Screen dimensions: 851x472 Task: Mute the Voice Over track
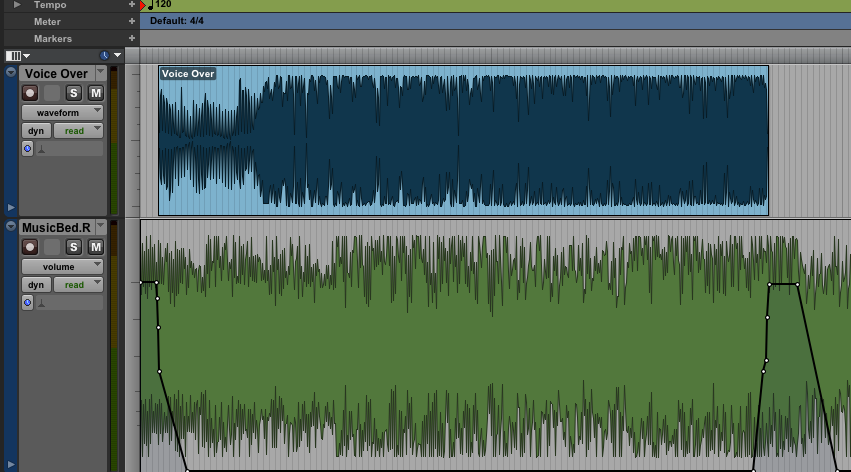click(96, 93)
